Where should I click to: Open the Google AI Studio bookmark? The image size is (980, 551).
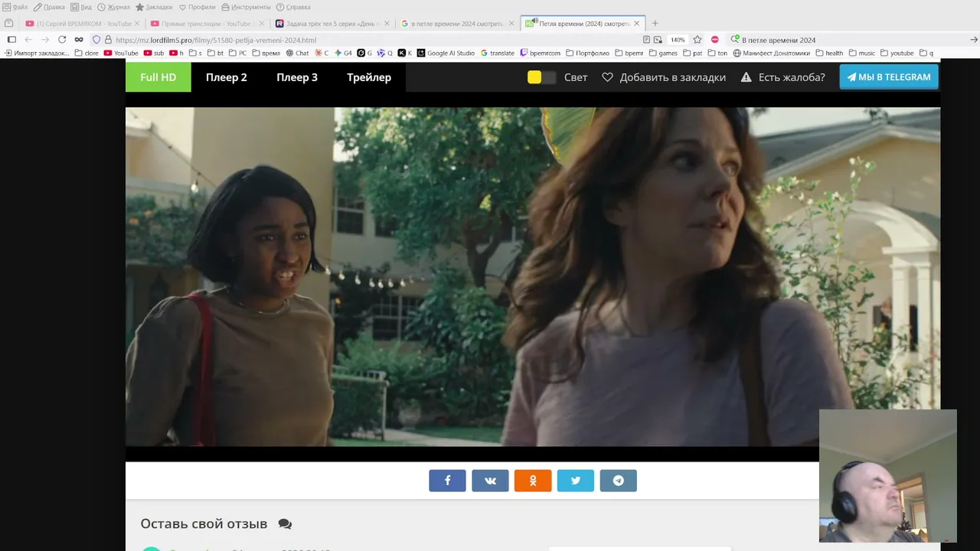[x=446, y=53]
